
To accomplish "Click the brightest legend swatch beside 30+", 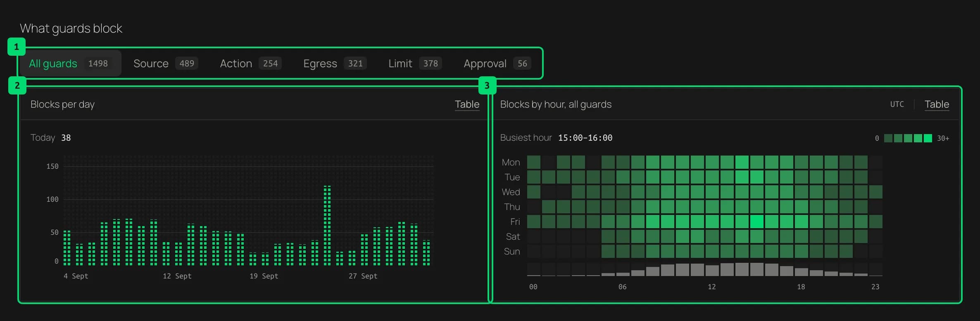I will point(928,138).
